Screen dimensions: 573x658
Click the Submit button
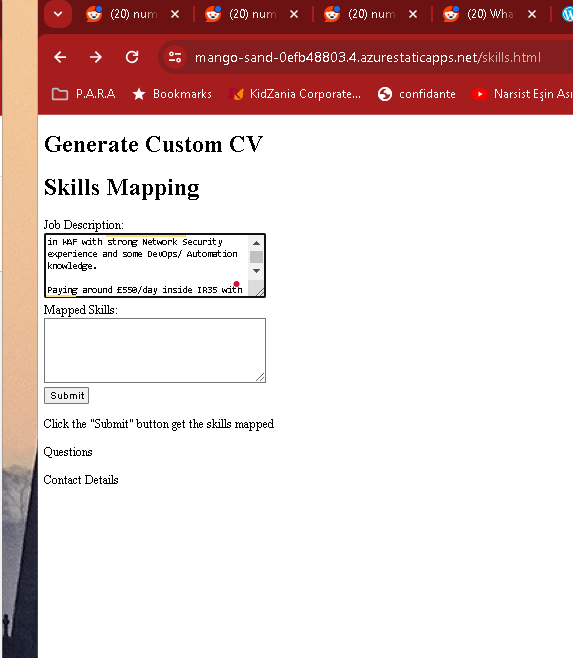tap(66, 395)
